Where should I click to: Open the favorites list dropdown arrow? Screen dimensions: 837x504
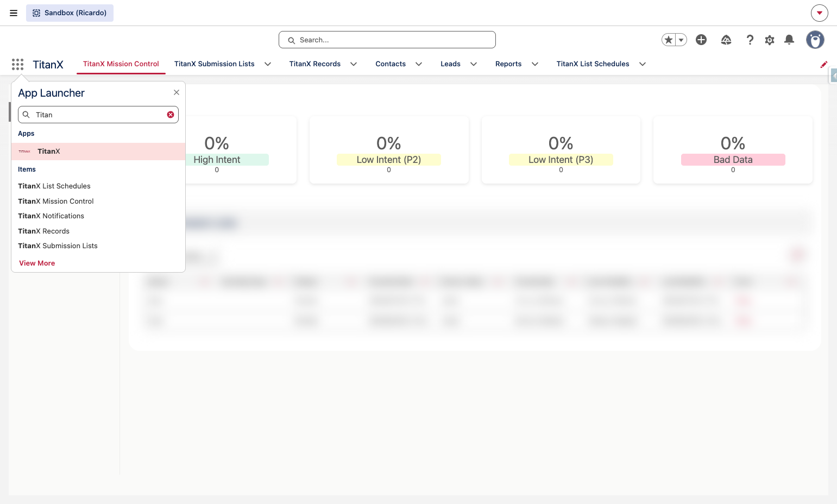pyautogui.click(x=681, y=40)
